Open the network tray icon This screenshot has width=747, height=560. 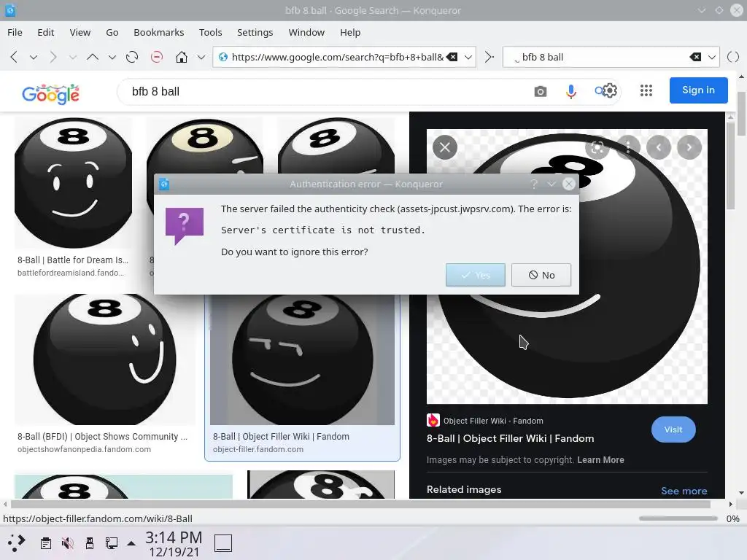[112, 542]
